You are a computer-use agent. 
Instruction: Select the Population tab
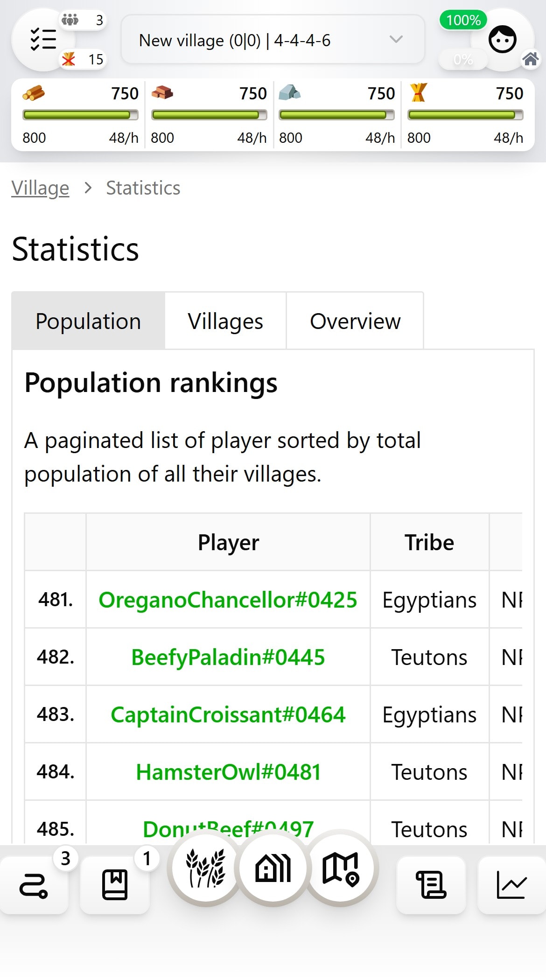coord(88,321)
